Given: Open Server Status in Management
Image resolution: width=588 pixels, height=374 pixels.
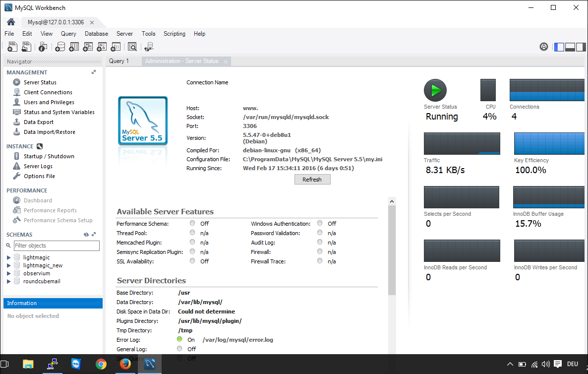Looking at the screenshot, I should [40, 82].
